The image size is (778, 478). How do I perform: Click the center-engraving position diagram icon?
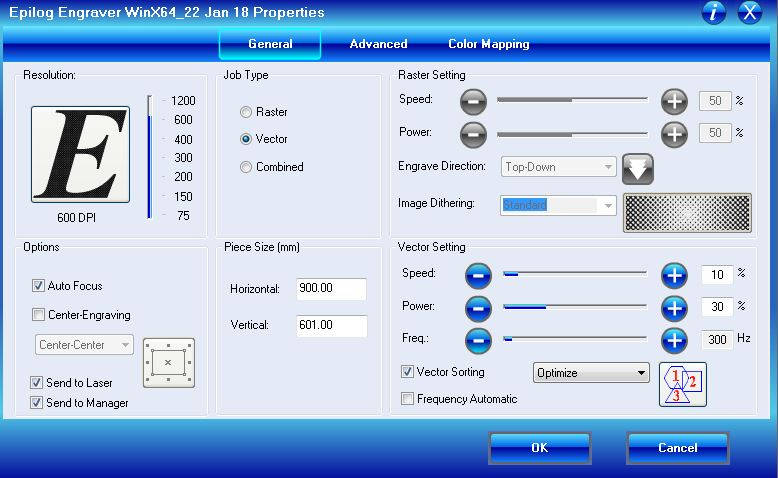pyautogui.click(x=169, y=363)
